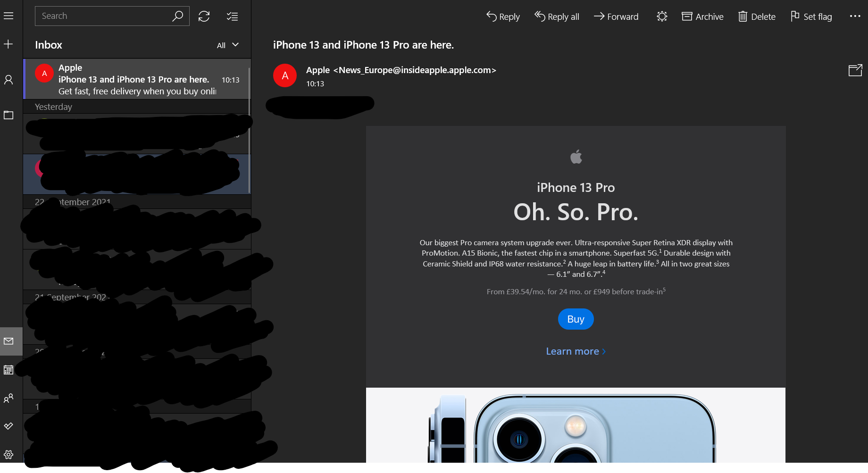Image resolution: width=868 pixels, height=473 pixels.
Task: Open the To Do checkmark icon
Action: coord(8,426)
